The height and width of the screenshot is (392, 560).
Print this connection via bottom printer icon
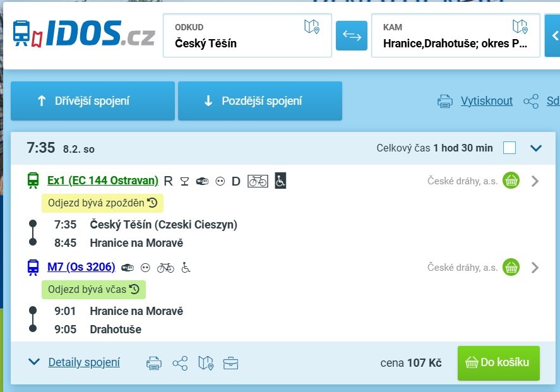154,364
